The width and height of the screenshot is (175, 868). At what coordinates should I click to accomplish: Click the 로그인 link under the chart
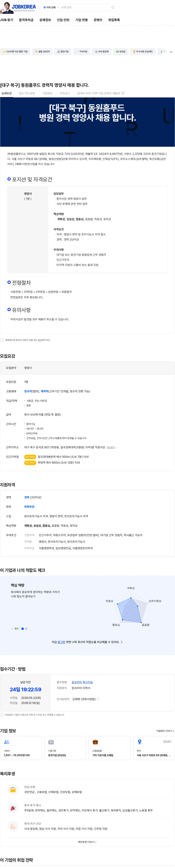(61, 642)
